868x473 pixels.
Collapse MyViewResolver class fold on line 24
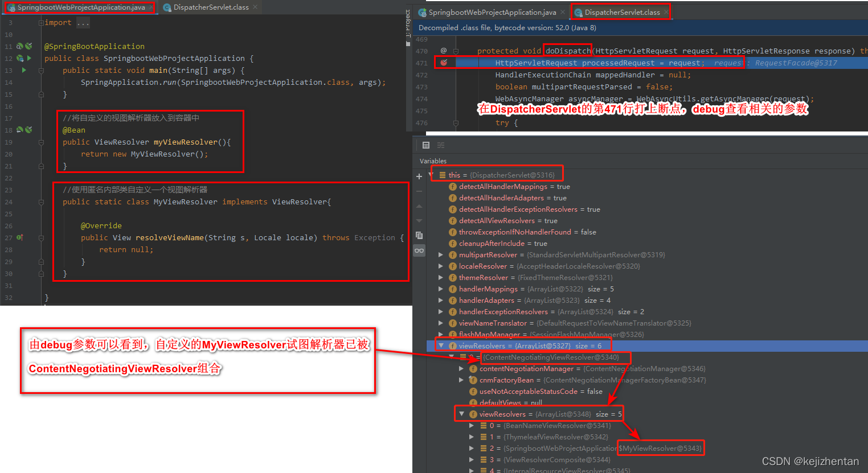[x=41, y=201]
